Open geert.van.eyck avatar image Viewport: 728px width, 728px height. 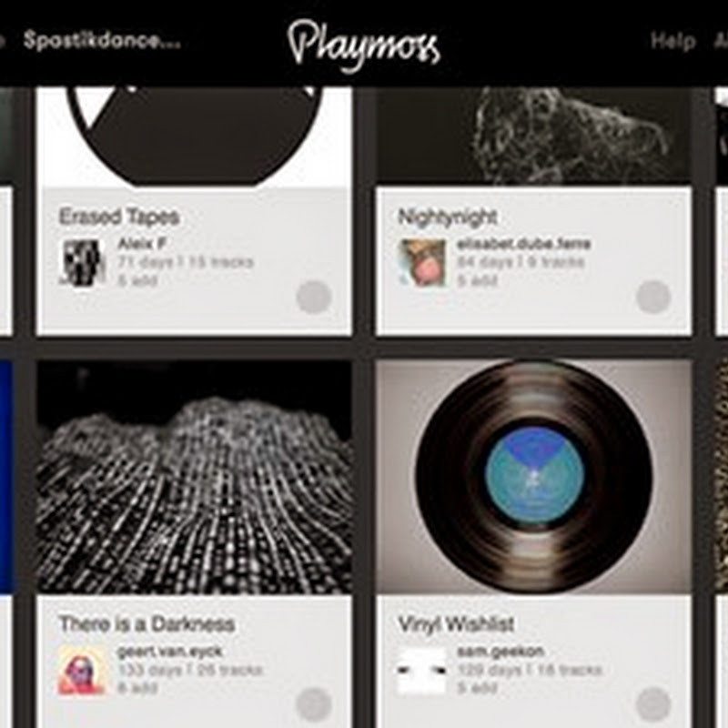83,670
